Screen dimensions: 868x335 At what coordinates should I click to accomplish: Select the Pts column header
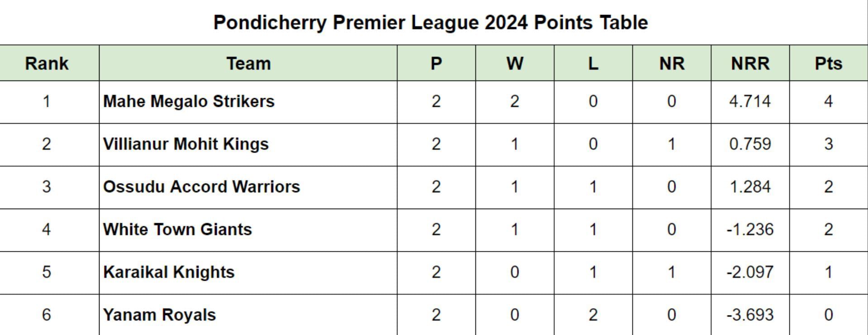pyautogui.click(x=828, y=63)
